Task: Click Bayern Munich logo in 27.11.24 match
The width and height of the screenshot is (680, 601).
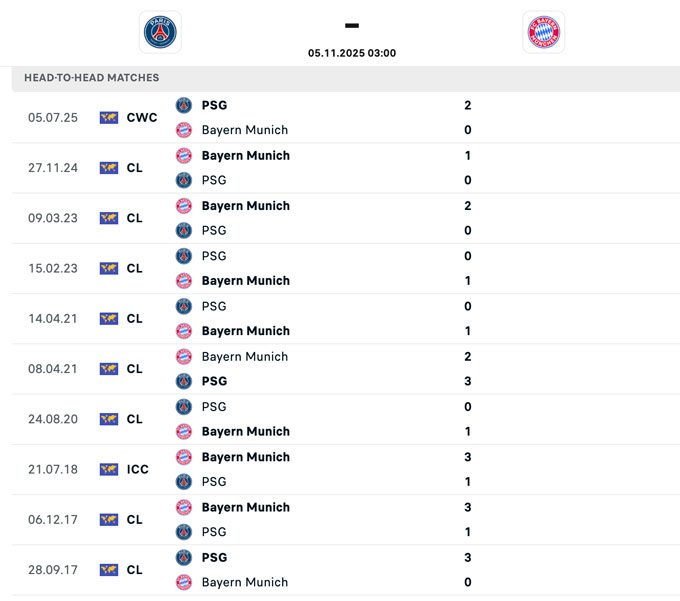Action: click(x=184, y=155)
